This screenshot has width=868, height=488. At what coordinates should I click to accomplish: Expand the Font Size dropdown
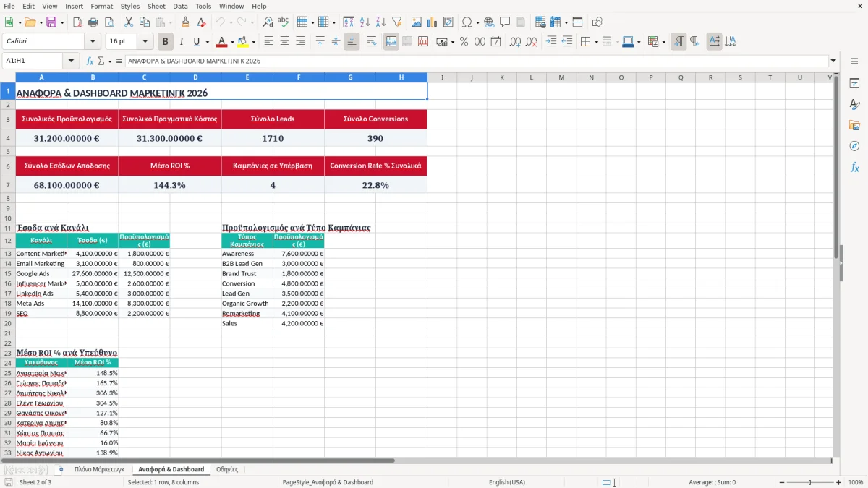145,42
